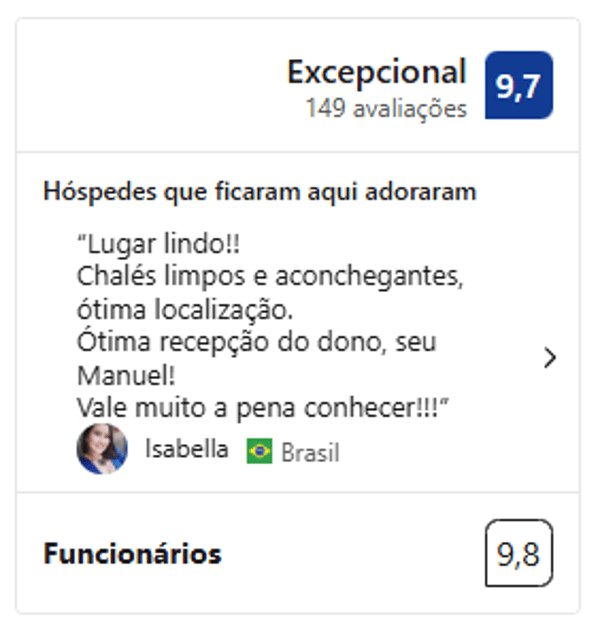Click the Excepcional rating title
The width and height of the screenshot is (600, 636).
tap(376, 72)
